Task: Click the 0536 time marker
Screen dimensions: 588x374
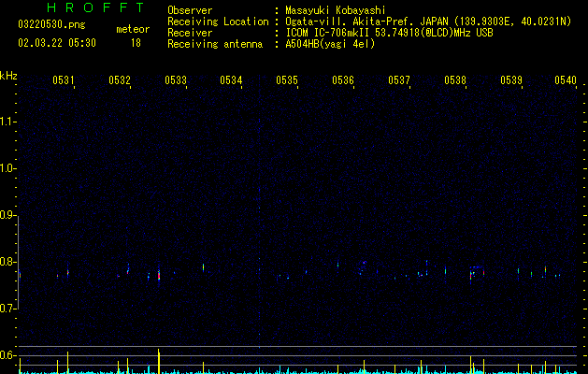Action: [x=343, y=80]
